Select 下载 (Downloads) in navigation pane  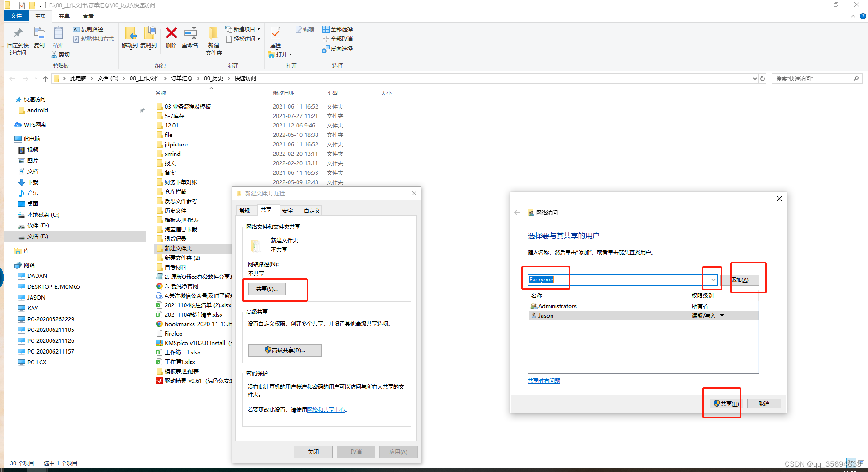click(x=28, y=182)
